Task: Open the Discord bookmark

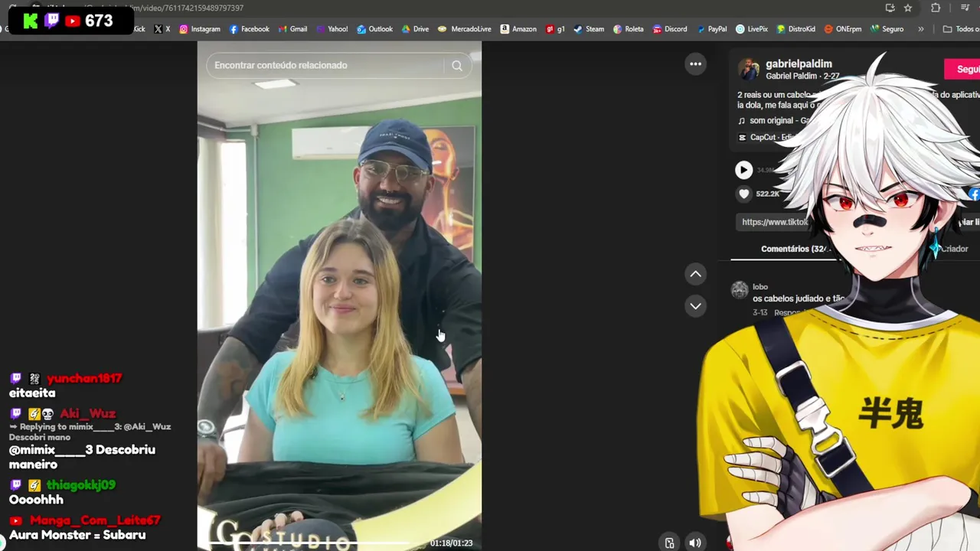Action: pyautogui.click(x=670, y=29)
